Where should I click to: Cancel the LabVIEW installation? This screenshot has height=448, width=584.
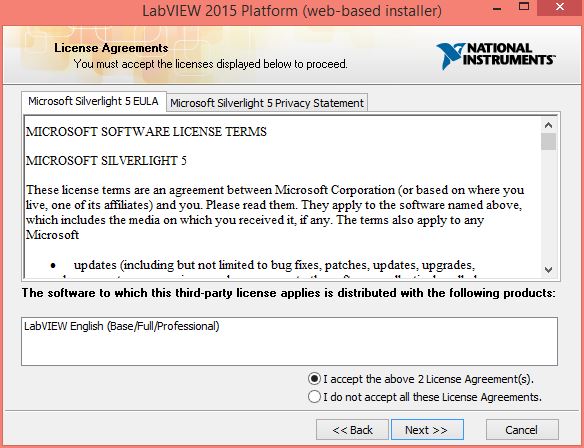click(x=521, y=430)
